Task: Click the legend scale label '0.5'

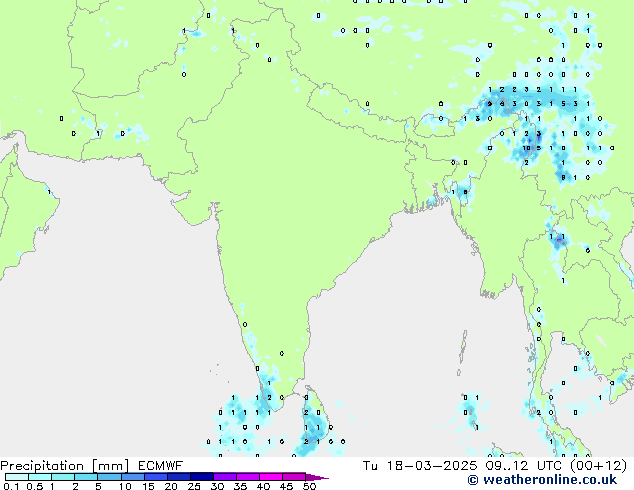Action: [x=35, y=486]
